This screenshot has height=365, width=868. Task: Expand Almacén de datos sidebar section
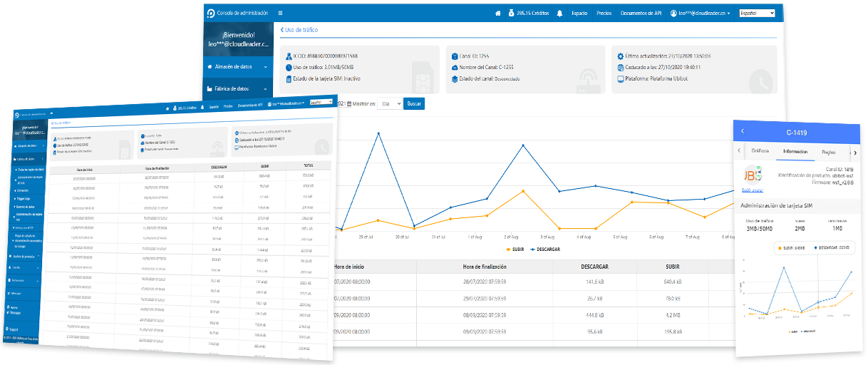[x=236, y=67]
